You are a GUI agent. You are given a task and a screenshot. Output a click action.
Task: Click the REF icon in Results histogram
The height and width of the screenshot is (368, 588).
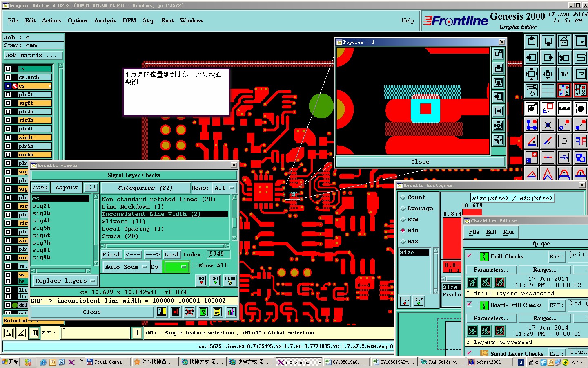(419, 301)
